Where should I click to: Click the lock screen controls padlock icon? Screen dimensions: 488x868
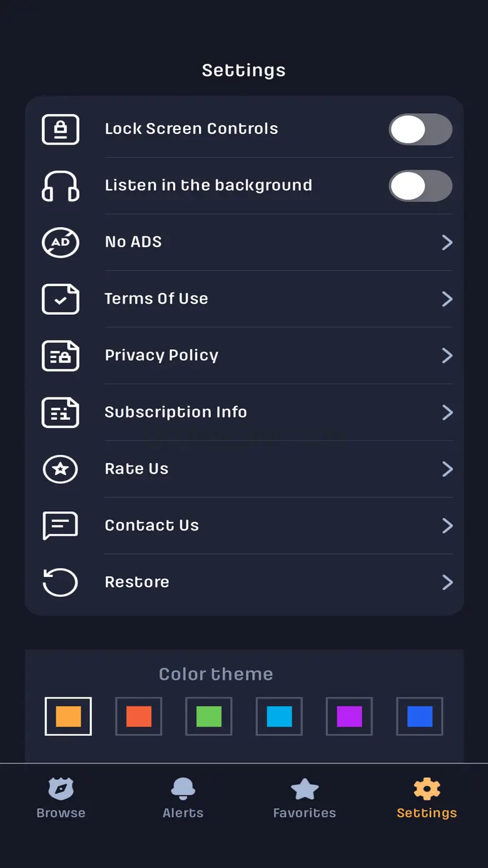pyautogui.click(x=61, y=130)
